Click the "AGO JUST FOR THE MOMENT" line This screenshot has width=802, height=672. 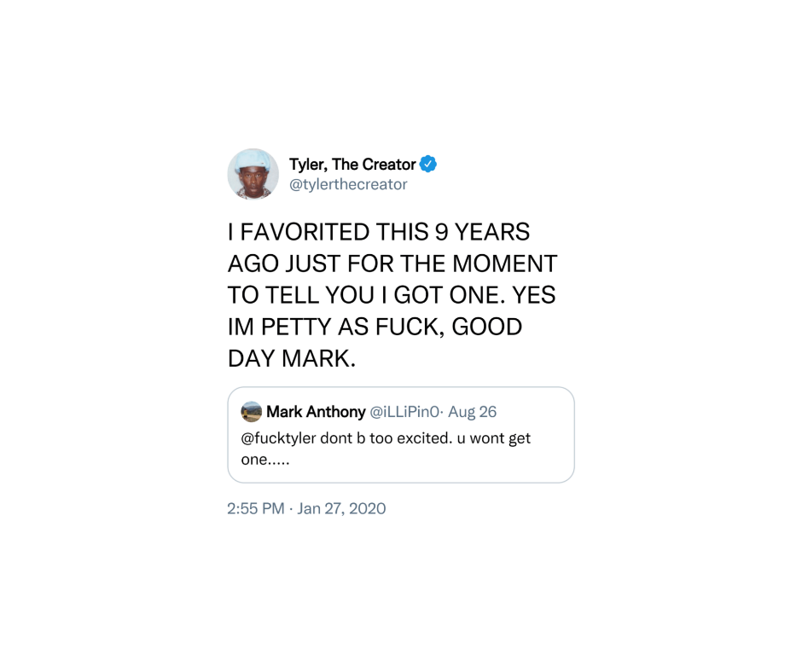(392, 264)
